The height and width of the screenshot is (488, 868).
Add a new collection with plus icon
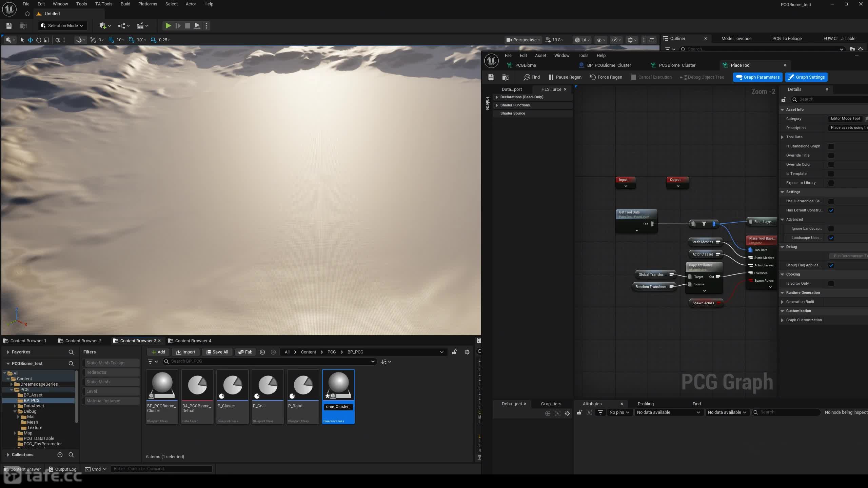60,455
